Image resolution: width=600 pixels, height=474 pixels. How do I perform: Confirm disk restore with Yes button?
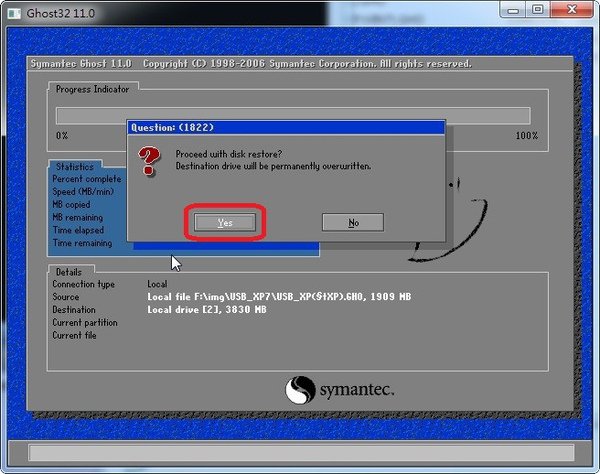(225, 222)
